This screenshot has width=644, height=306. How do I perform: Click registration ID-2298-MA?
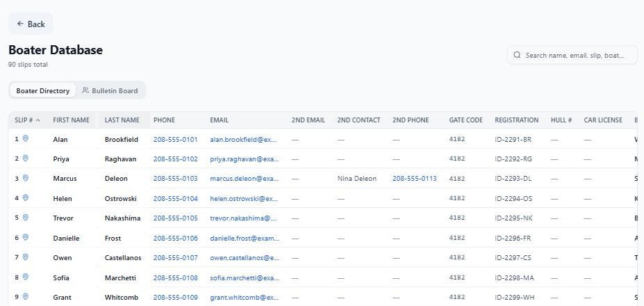pyautogui.click(x=514, y=277)
